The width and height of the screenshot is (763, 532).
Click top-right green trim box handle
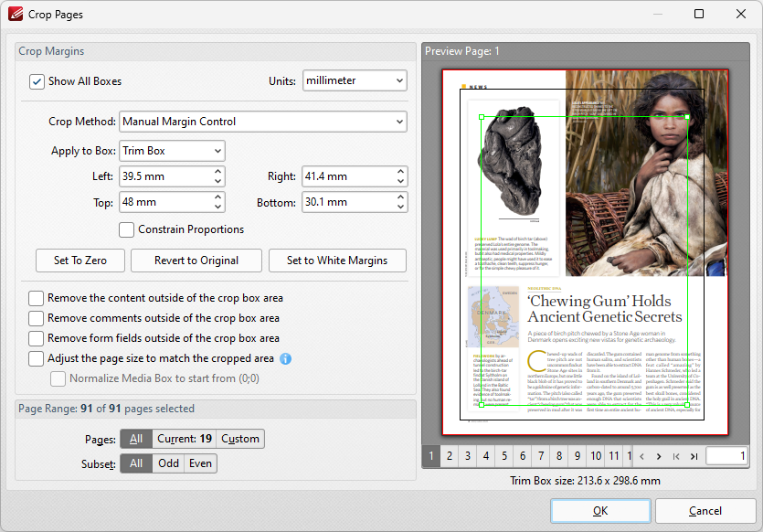click(687, 117)
